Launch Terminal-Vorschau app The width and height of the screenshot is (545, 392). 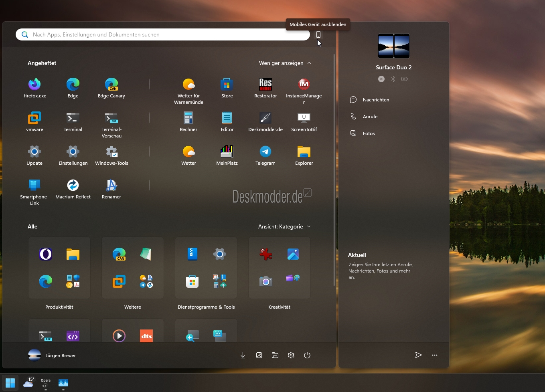[x=111, y=125]
